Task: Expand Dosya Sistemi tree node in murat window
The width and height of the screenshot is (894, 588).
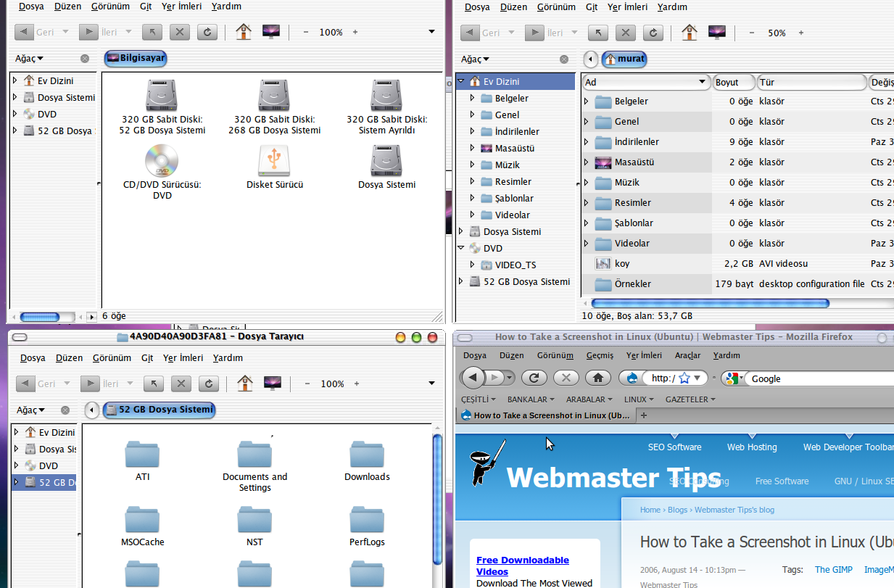Action: click(x=460, y=231)
